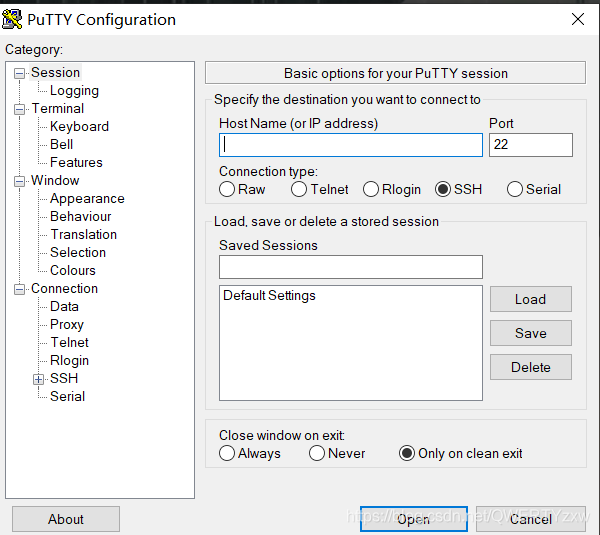Screen dimensions: 600x535
Task: Open the SSH category in tree
Action: tap(64, 378)
